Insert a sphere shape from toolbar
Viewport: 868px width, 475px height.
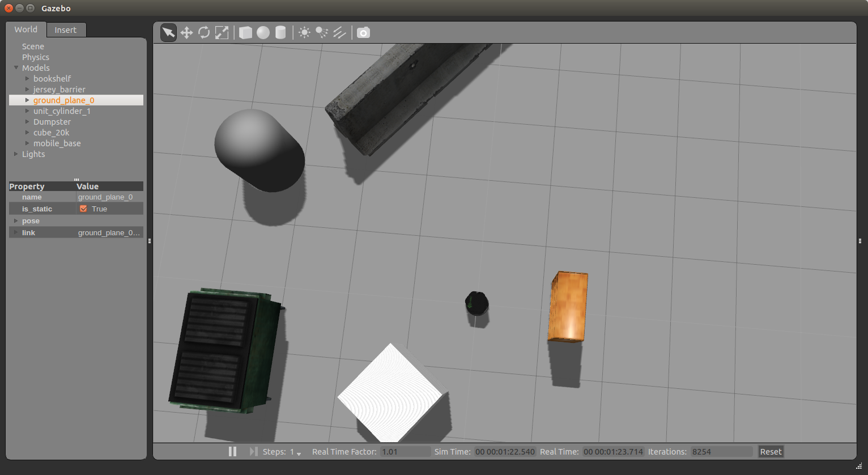(x=263, y=33)
